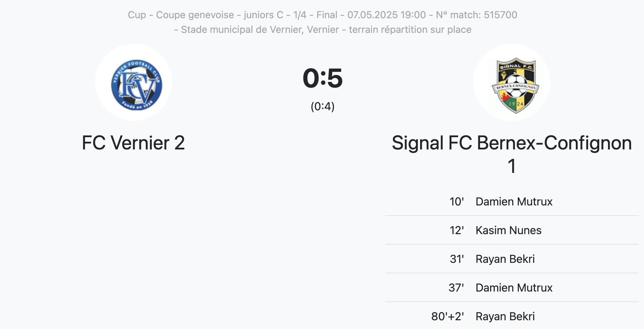Click the FC Vernier club logo
Image resolution: width=644 pixels, height=329 pixels.
pos(136,84)
